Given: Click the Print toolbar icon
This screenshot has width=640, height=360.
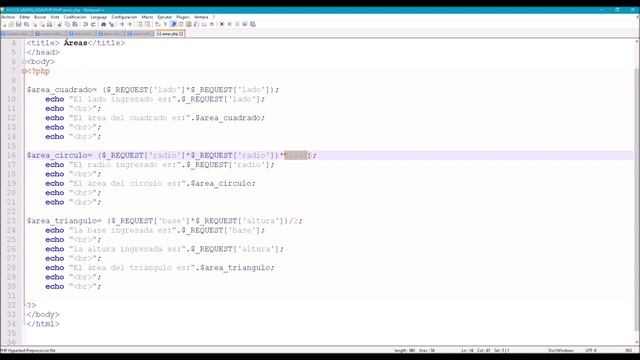Looking at the screenshot, I should pos(49,24).
